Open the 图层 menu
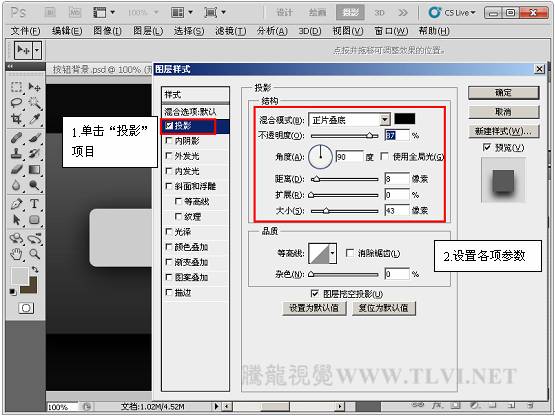 point(148,31)
